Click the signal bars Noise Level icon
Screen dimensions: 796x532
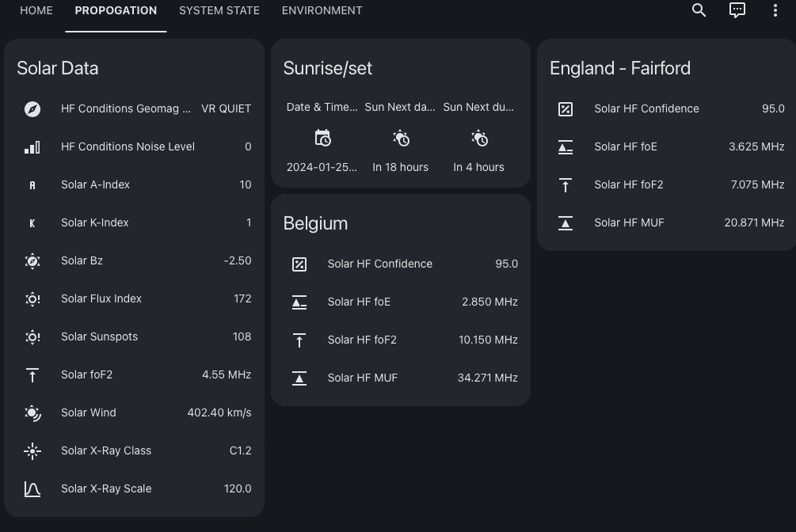pyautogui.click(x=32, y=146)
